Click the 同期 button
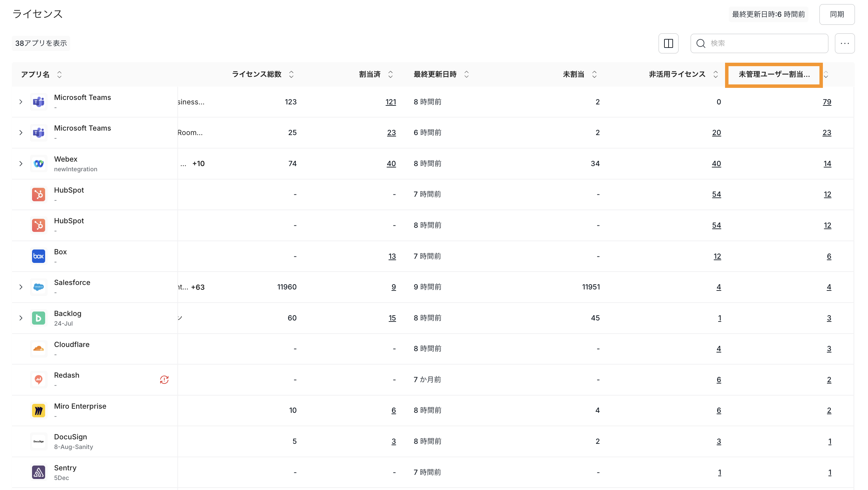This screenshot has width=868, height=490. click(837, 14)
